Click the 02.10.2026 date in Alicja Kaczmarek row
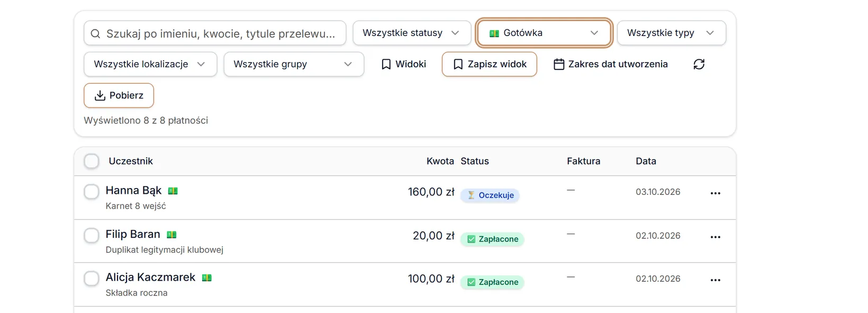 point(658,279)
